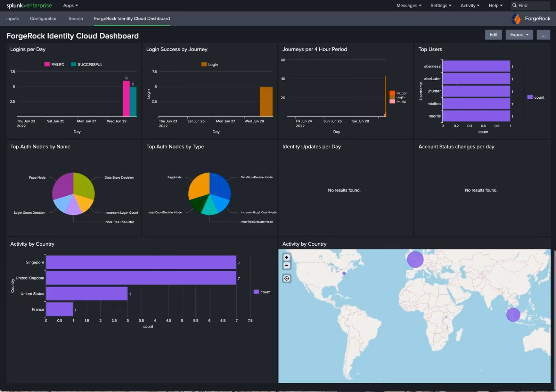This screenshot has height=392, width=556.
Task: Click Identity Updates per Day title
Action: pos(311,147)
